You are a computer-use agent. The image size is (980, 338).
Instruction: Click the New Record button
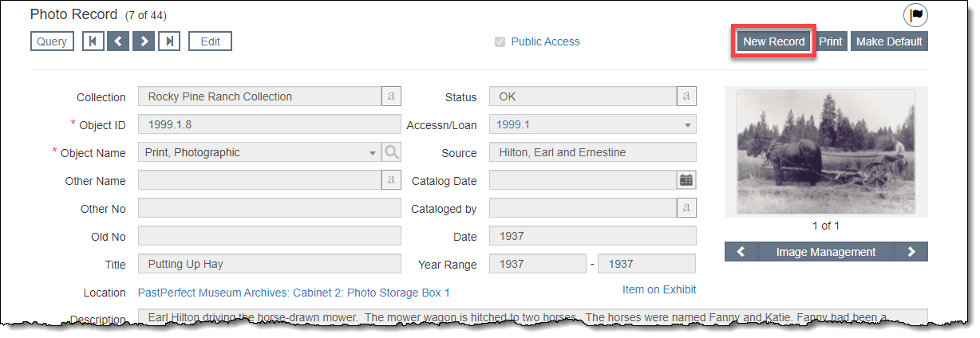[773, 41]
